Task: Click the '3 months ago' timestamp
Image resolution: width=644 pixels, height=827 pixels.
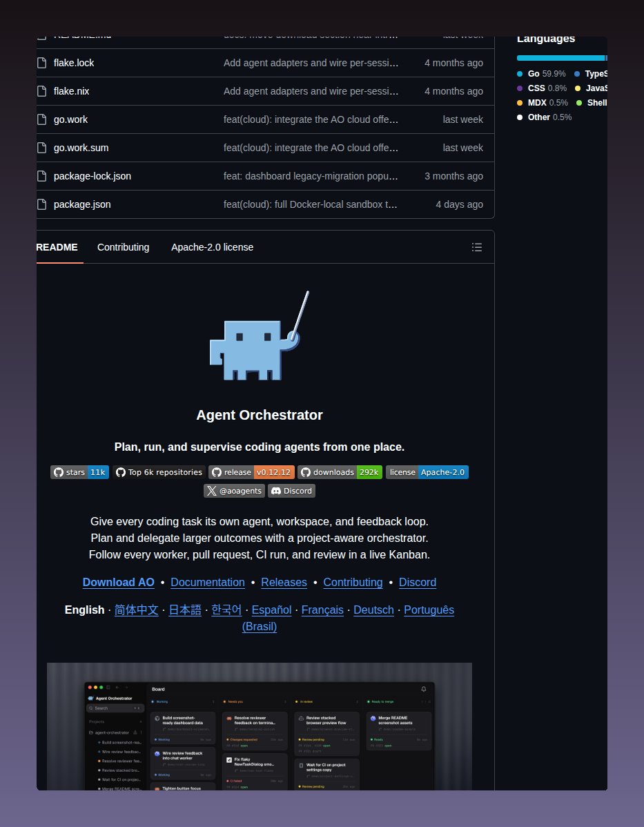Action: pyautogui.click(x=453, y=176)
